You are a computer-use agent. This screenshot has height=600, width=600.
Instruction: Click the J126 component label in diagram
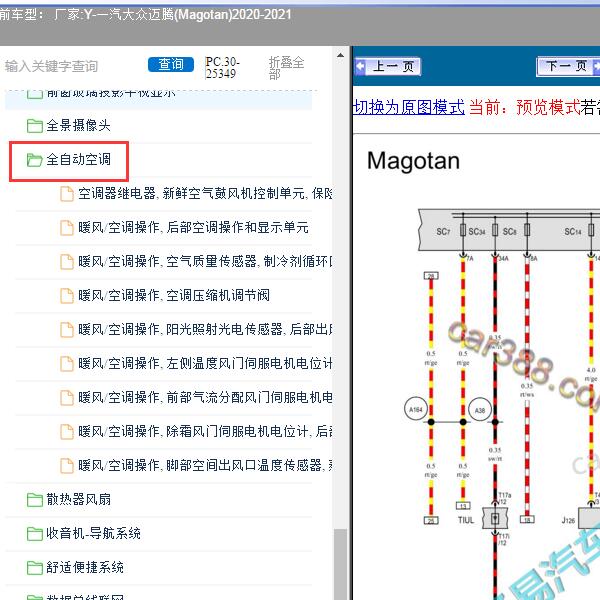[568, 520]
